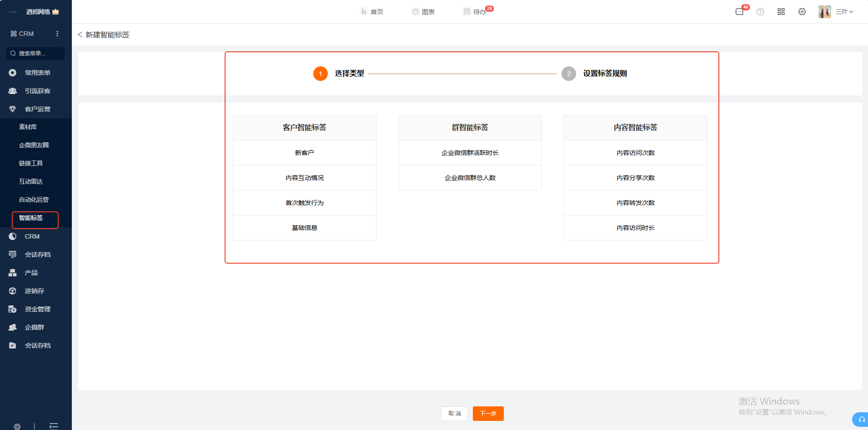This screenshot has width=868, height=430.
Task: Open the apps grid icon
Action: tap(781, 12)
